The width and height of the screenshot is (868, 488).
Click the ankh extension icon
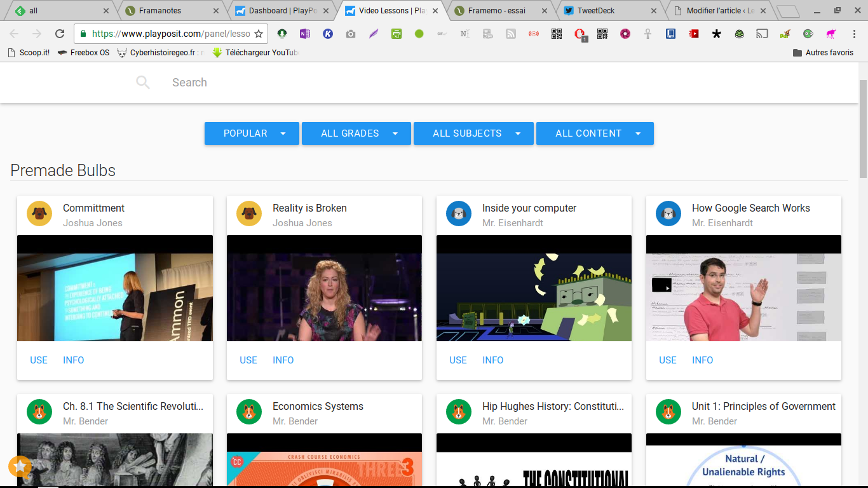tap(648, 34)
